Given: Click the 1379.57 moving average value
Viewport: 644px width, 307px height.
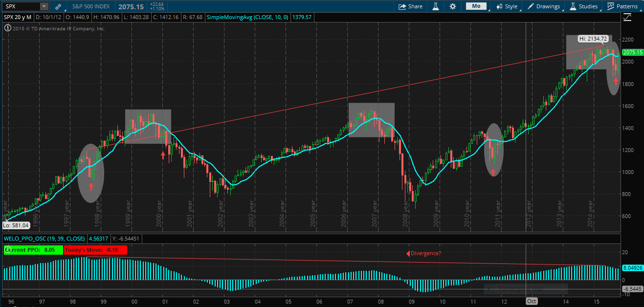Looking at the screenshot, I should coord(302,17).
